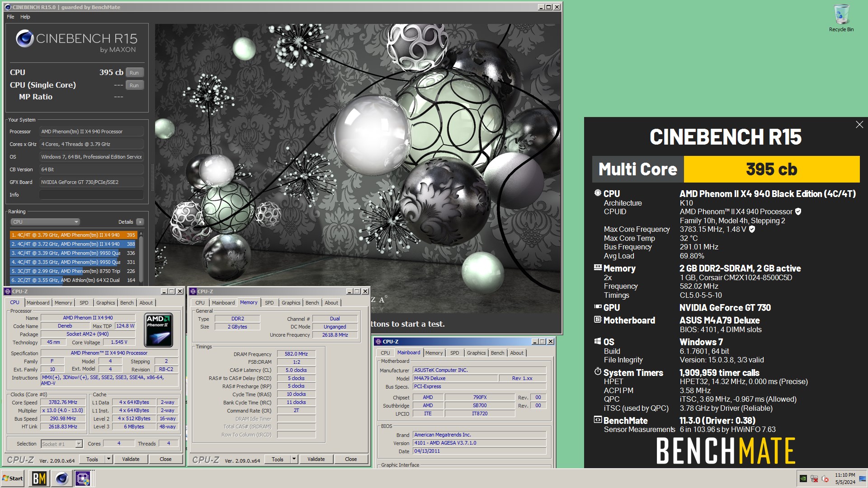
Task: Click the GPU card icon in BenchMate
Action: click(x=598, y=307)
